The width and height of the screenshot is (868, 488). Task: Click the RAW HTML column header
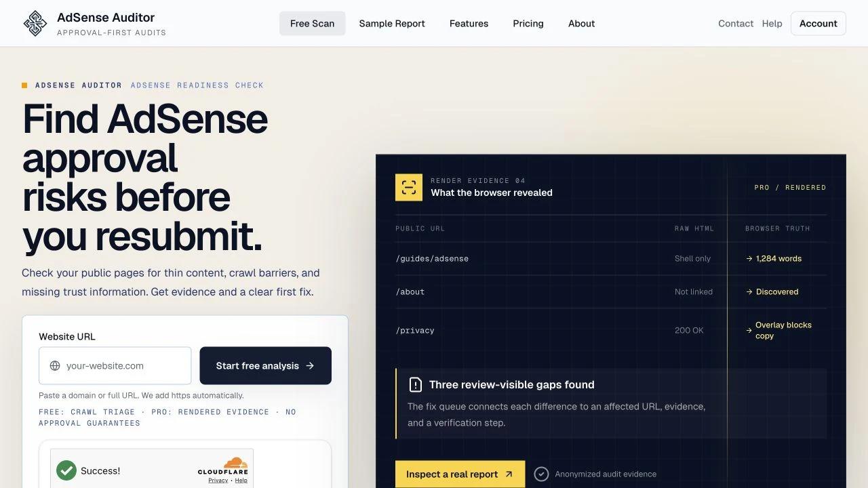click(x=694, y=229)
